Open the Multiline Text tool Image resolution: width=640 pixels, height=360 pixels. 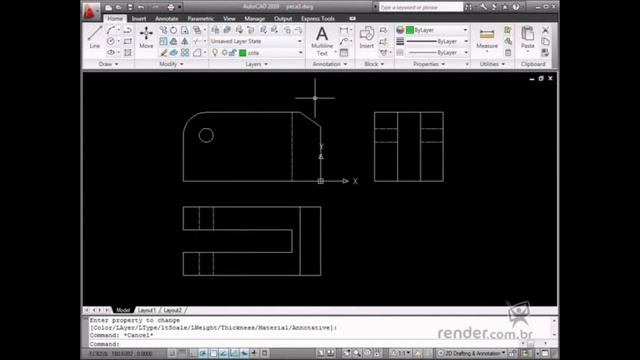click(322, 41)
